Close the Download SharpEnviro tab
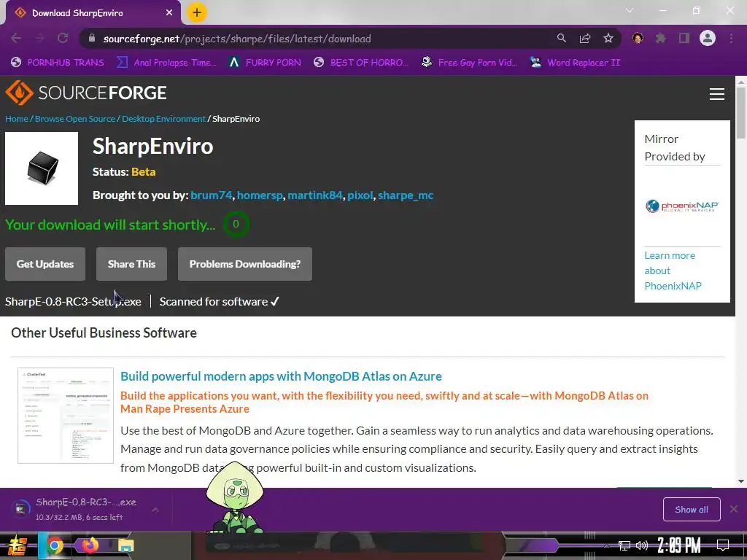The height and width of the screenshot is (560, 747). pyautogui.click(x=169, y=13)
